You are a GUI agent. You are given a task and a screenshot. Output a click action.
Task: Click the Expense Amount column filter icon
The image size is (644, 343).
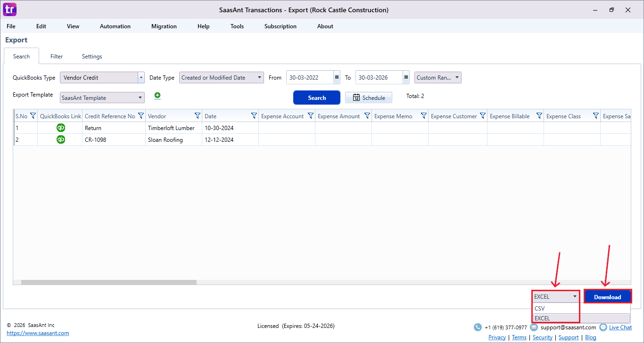[x=367, y=116]
